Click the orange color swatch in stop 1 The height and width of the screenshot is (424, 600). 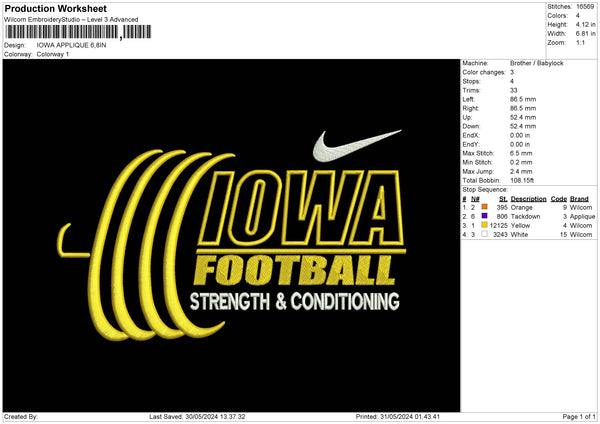pyautogui.click(x=484, y=207)
